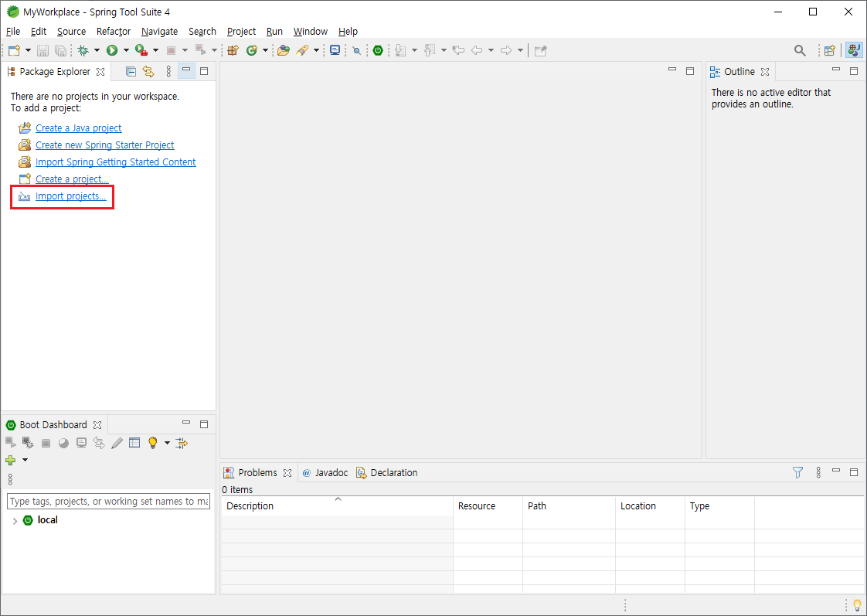Click the green Run button
Screen dimensions: 867x616
pos(112,50)
